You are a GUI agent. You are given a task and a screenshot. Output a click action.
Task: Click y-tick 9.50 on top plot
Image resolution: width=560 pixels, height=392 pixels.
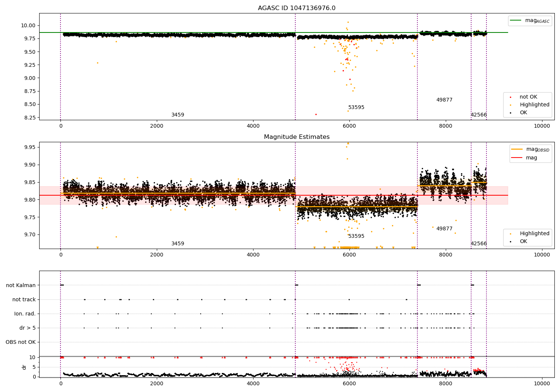[29, 52]
